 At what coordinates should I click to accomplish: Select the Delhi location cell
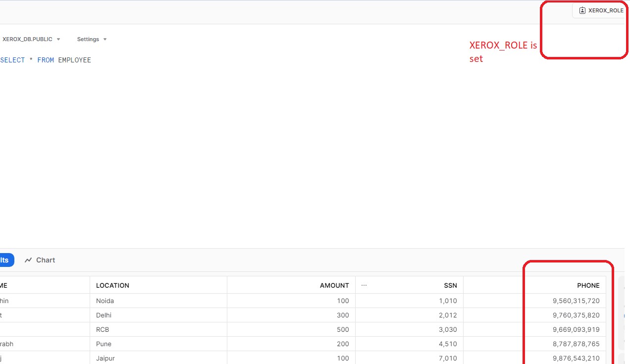pos(104,315)
